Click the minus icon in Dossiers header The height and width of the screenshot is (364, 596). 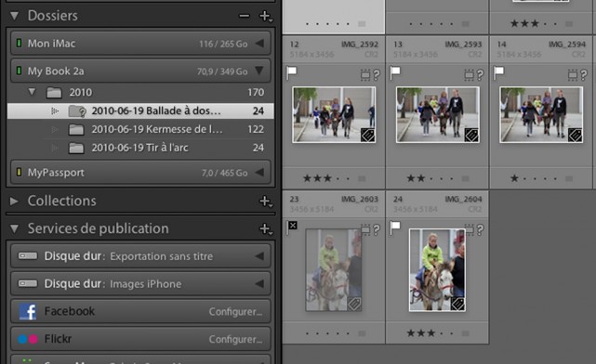click(245, 16)
